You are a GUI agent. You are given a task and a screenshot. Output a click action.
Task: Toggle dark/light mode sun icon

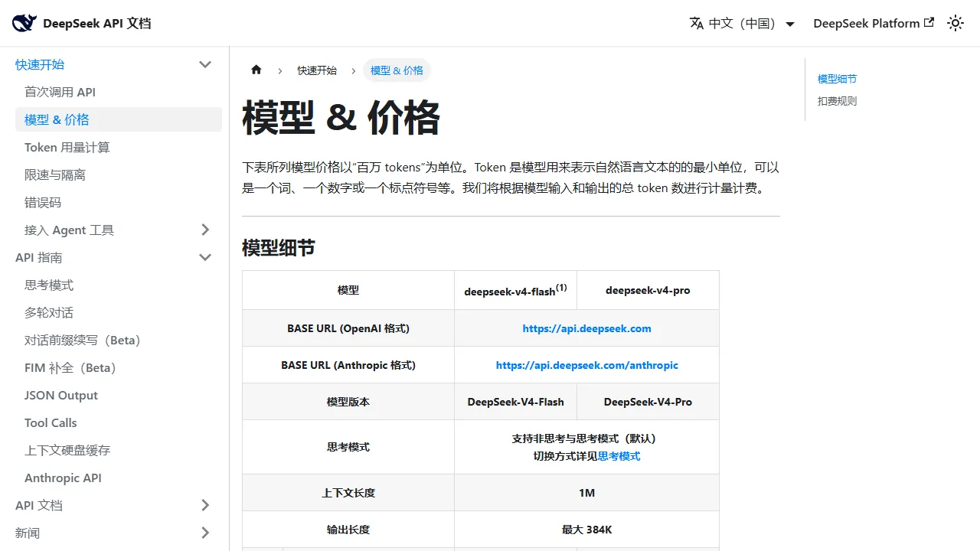(955, 23)
